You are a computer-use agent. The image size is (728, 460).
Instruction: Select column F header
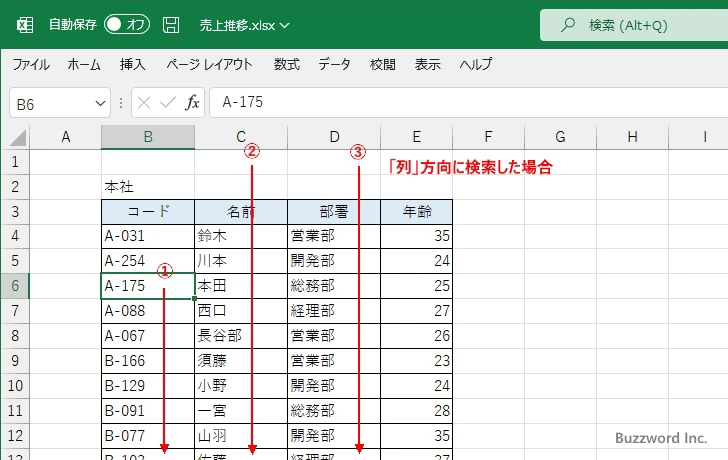point(488,137)
